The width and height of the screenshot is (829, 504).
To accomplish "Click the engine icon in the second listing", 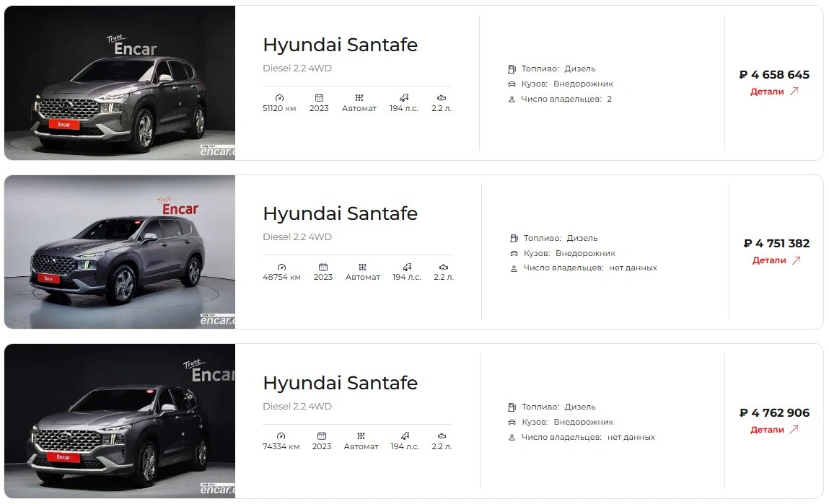I will tap(444, 267).
